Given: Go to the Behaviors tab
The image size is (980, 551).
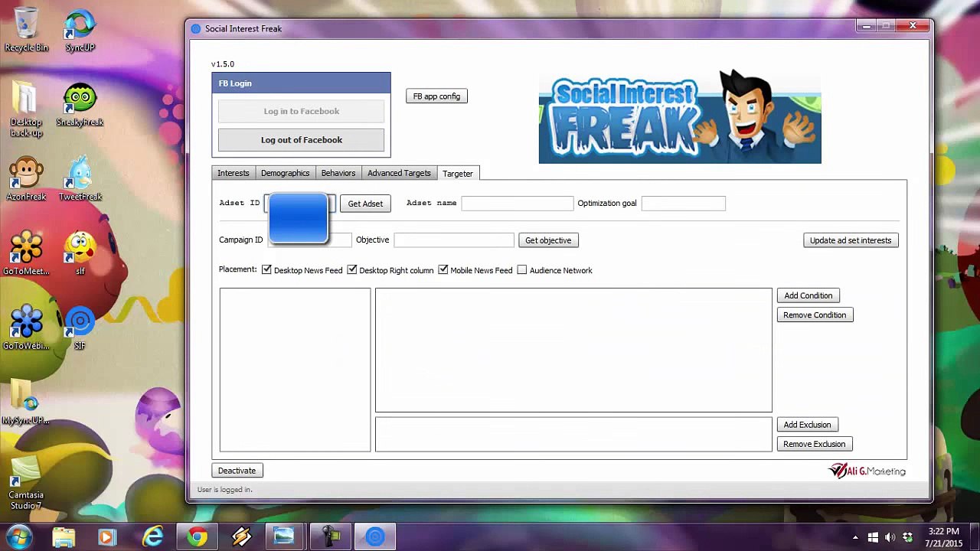Looking at the screenshot, I should click(x=338, y=174).
